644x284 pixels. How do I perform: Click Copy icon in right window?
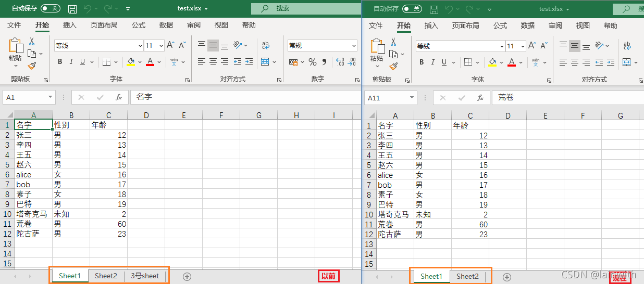tap(393, 54)
